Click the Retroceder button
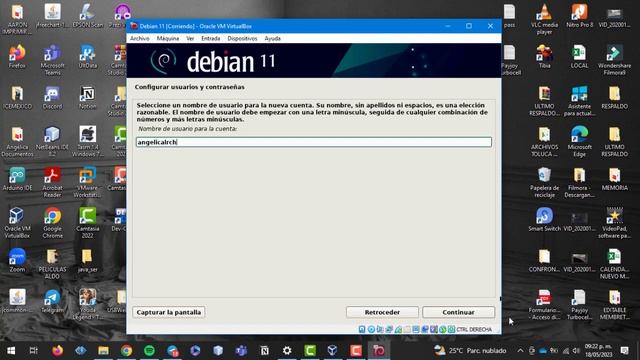 (382, 312)
